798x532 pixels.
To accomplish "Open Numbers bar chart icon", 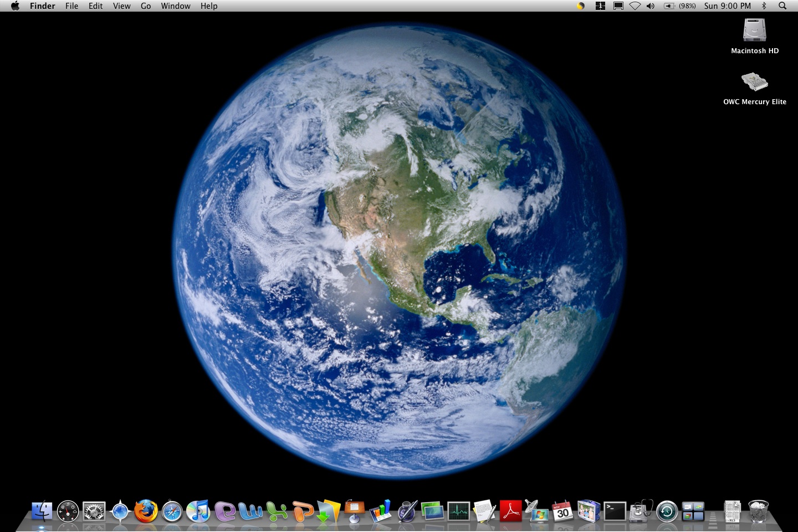I will [x=381, y=511].
